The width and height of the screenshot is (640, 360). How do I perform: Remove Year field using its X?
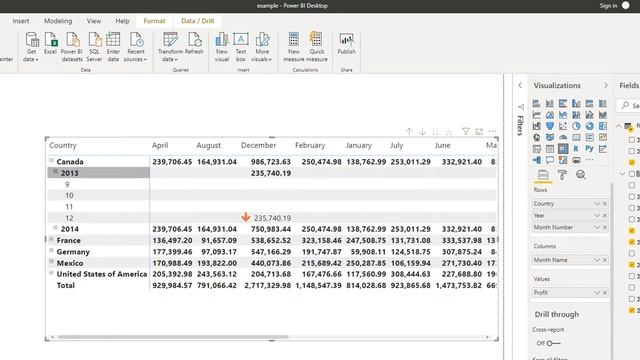pos(604,216)
